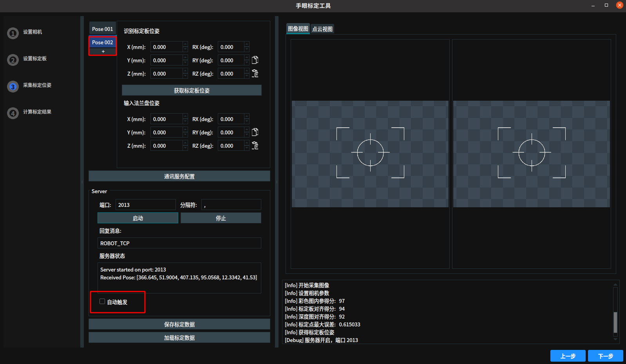Click the log scrollbar down arrow

[615, 339]
